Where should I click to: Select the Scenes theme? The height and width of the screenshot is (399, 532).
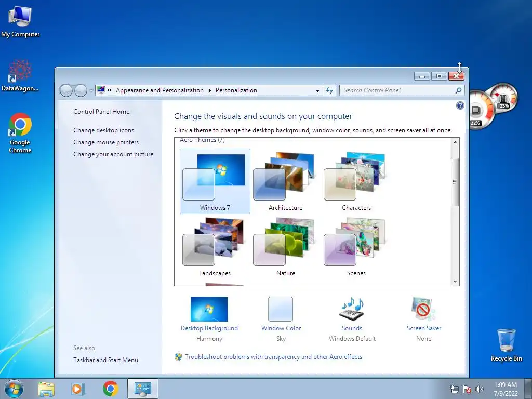356,248
